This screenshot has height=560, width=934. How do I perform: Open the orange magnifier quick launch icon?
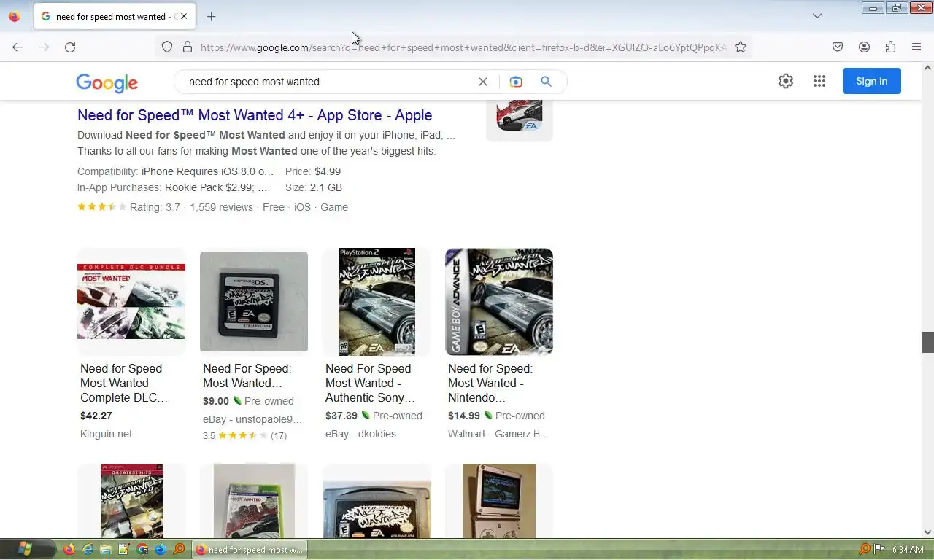click(179, 549)
